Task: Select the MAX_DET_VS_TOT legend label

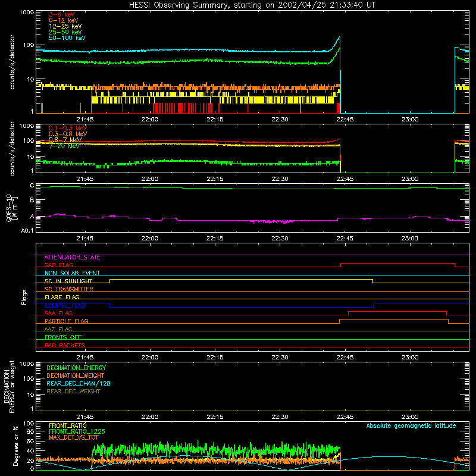Action: [74, 437]
